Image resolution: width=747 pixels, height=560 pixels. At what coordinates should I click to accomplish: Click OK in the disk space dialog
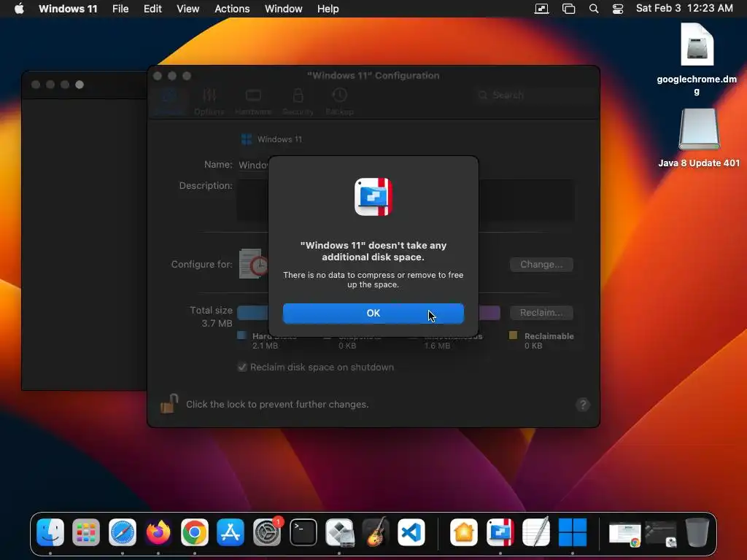[x=373, y=314]
